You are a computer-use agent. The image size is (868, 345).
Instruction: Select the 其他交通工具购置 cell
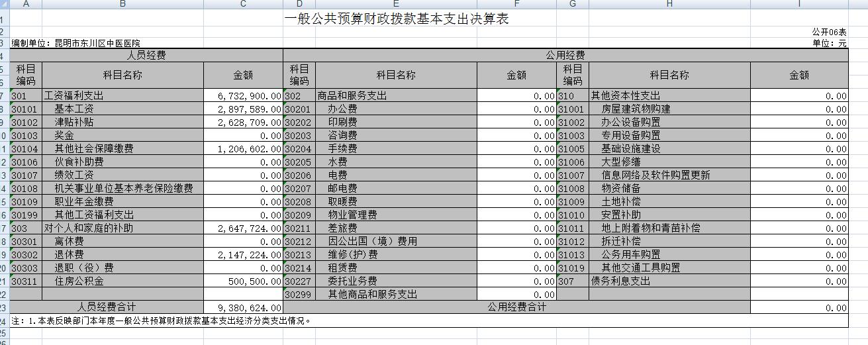click(x=669, y=268)
